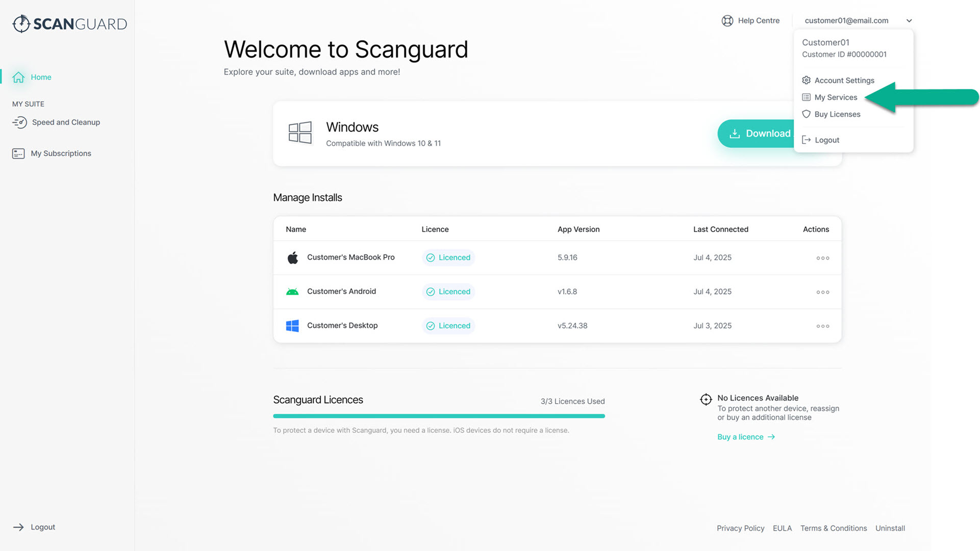Open Speed and Cleanup from sidebar
The image size is (980, 551).
point(65,122)
